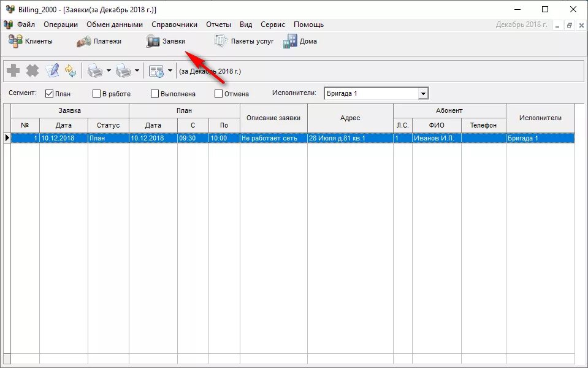Open the Пакеты услуг section
588x368 pixels.
[x=244, y=41]
